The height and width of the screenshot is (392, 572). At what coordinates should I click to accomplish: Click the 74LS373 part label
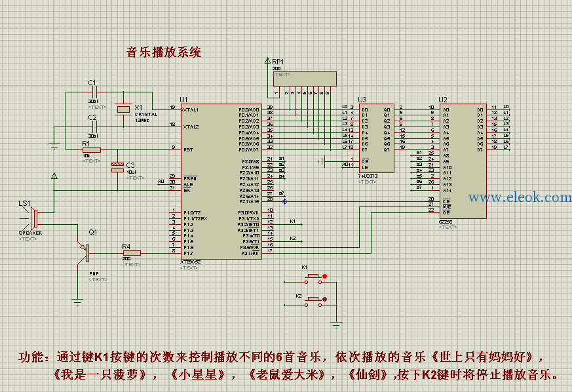(368, 176)
